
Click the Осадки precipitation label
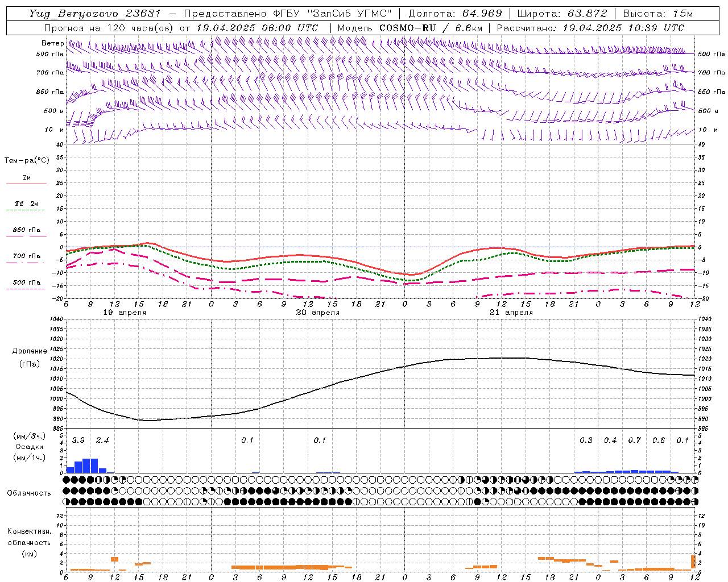click(30, 447)
